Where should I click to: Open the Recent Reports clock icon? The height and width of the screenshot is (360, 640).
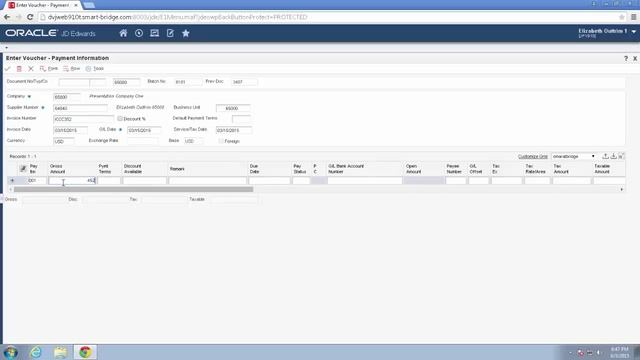(139, 33)
